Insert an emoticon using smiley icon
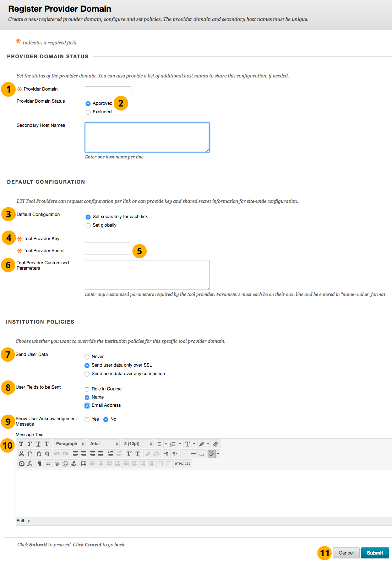This screenshot has width=392, height=562. [x=65, y=464]
